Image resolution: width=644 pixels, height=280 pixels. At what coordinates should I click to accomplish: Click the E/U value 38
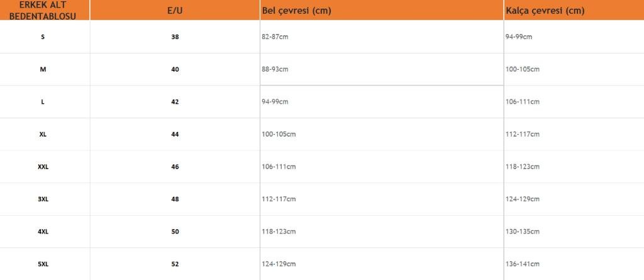pyautogui.click(x=175, y=36)
